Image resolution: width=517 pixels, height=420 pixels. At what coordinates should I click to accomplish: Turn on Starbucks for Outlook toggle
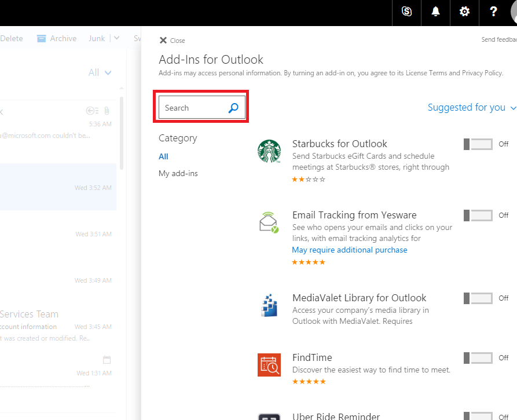pos(478,144)
